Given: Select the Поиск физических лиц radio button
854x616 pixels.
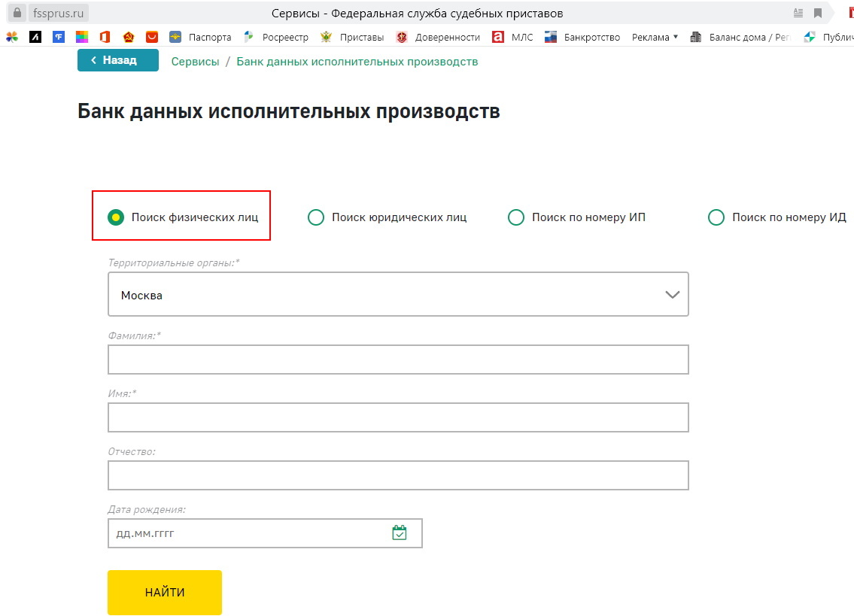Looking at the screenshot, I should click(114, 217).
